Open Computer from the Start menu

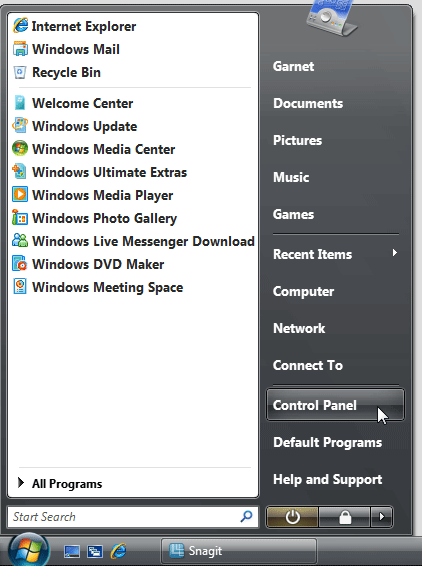pyautogui.click(x=303, y=292)
